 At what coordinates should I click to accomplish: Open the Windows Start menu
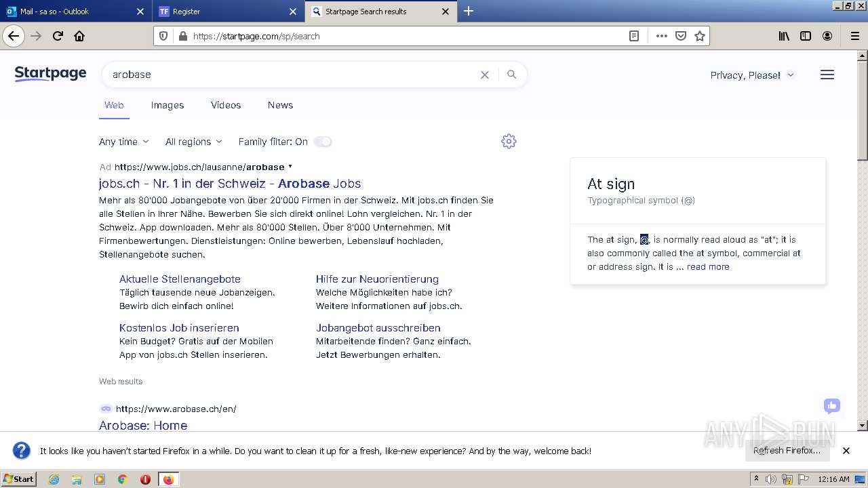click(x=19, y=479)
